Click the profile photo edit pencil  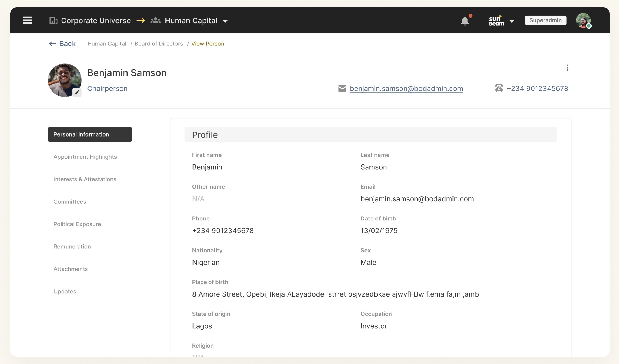[77, 92]
